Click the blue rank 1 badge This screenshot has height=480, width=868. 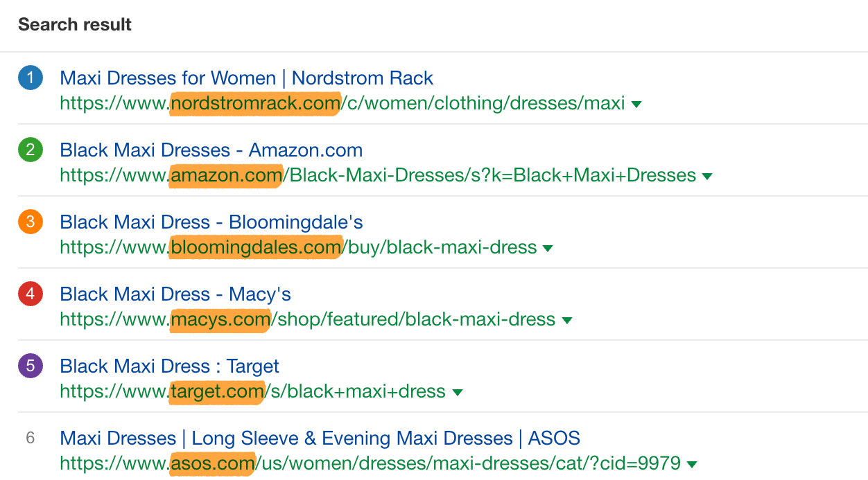pos(31,78)
